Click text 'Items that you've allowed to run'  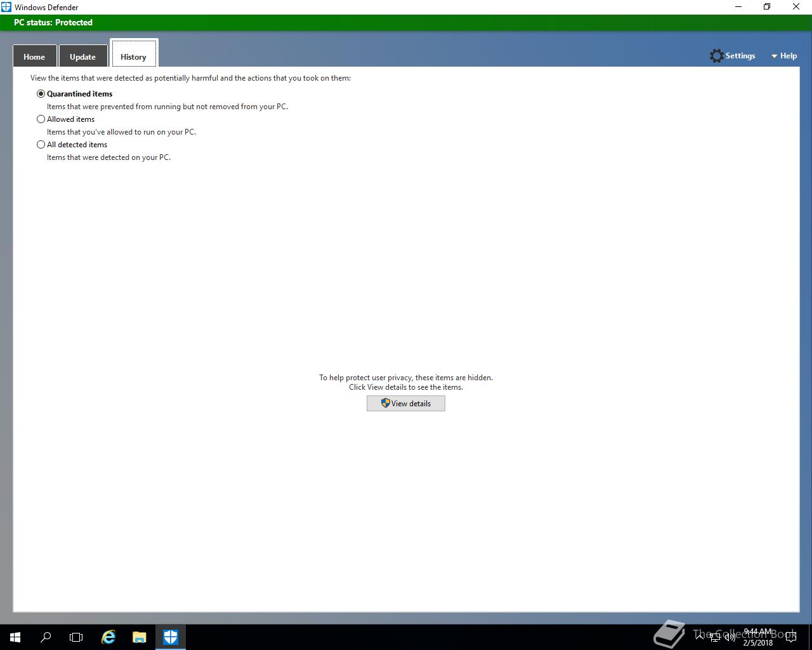(121, 132)
